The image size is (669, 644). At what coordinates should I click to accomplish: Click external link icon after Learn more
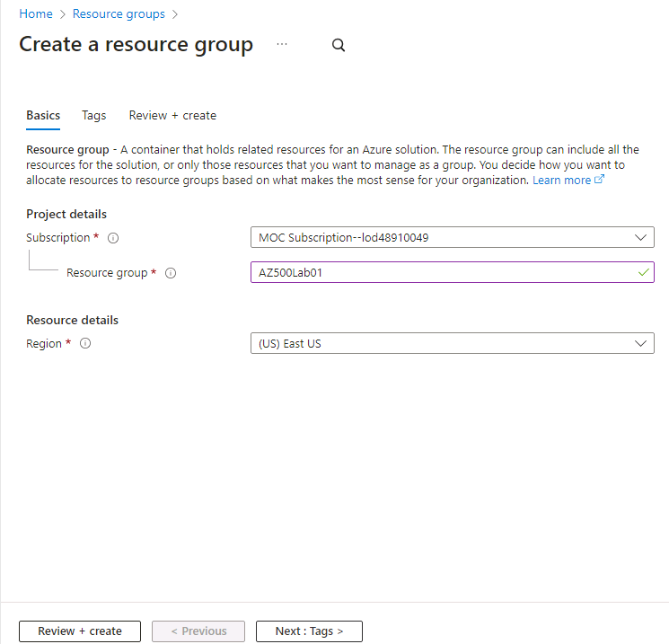(x=600, y=180)
